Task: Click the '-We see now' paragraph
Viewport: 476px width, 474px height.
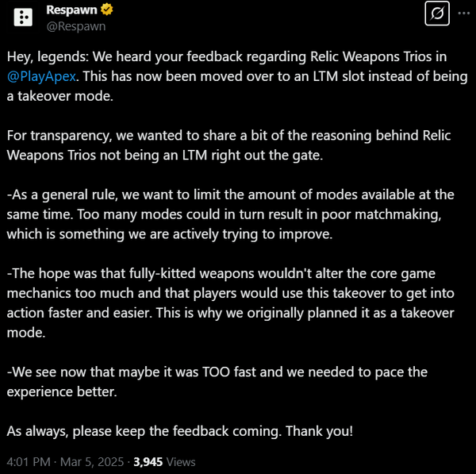Action: 217,382
